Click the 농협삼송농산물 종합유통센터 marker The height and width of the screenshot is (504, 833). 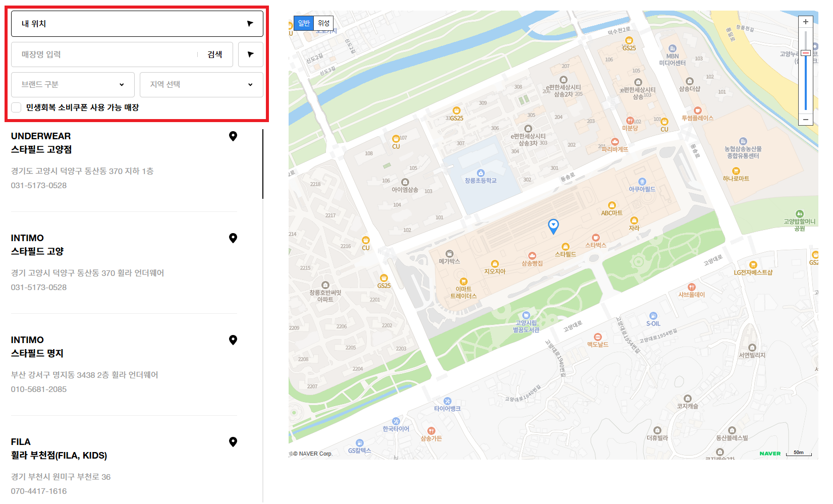[743, 141]
